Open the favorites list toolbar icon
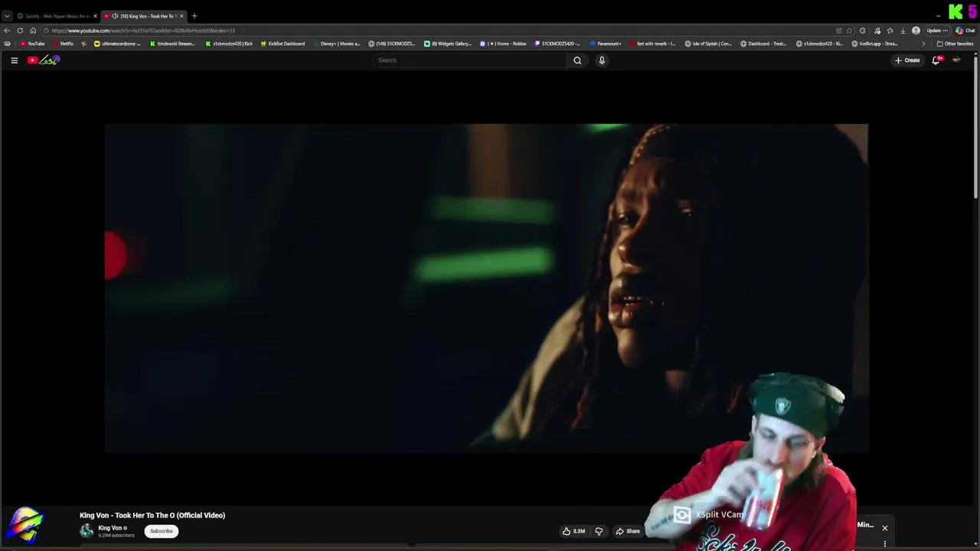Viewport: 980px width, 551px height. tap(890, 31)
